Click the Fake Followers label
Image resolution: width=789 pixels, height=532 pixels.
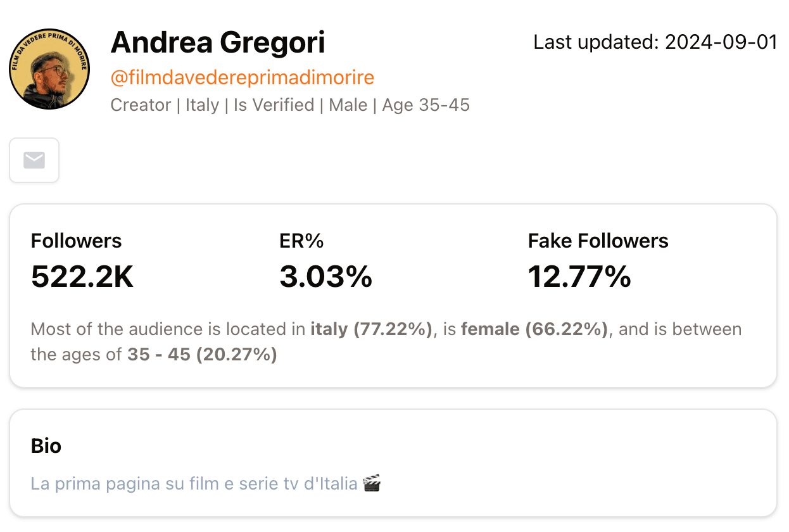pyautogui.click(x=598, y=241)
